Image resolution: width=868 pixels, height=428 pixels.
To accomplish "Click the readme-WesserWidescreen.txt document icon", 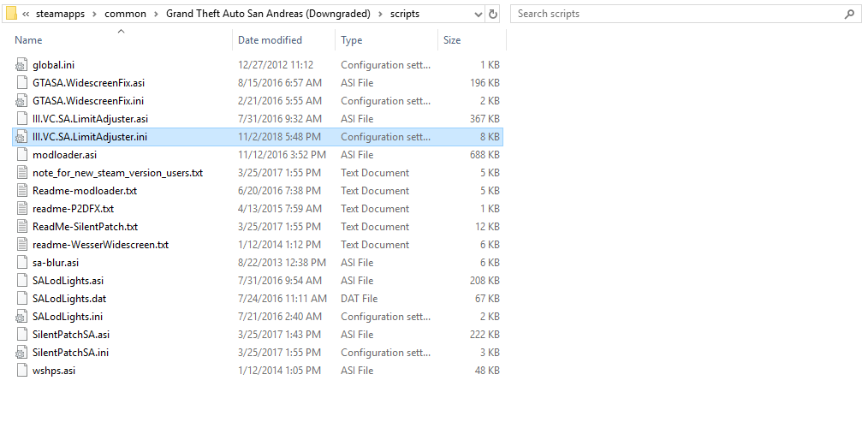I will [x=21, y=245].
